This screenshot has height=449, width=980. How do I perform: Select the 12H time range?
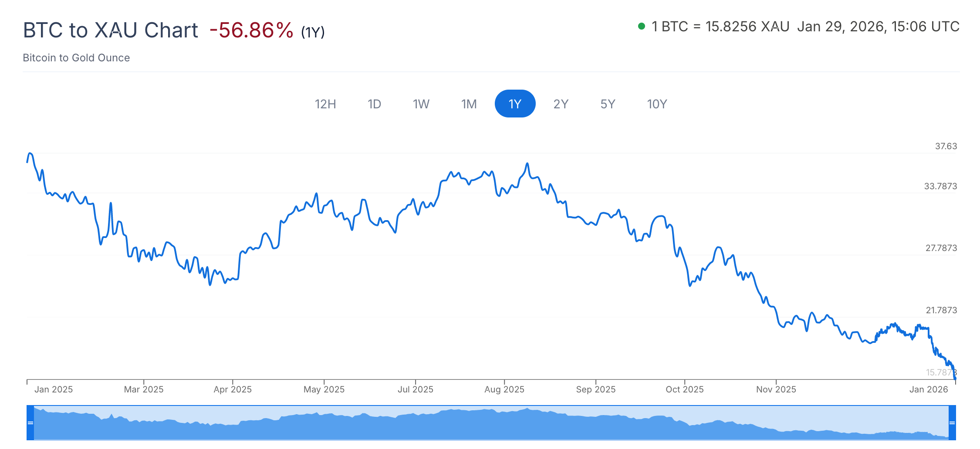[325, 104]
